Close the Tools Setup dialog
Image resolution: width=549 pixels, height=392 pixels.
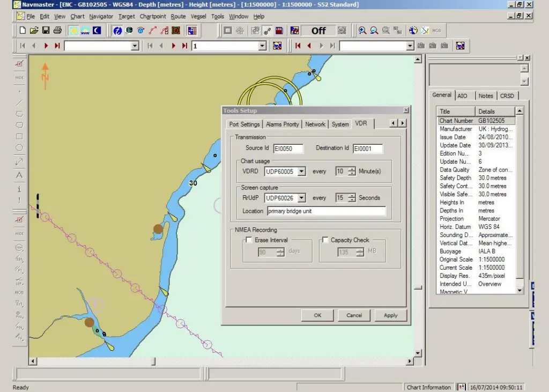406,110
